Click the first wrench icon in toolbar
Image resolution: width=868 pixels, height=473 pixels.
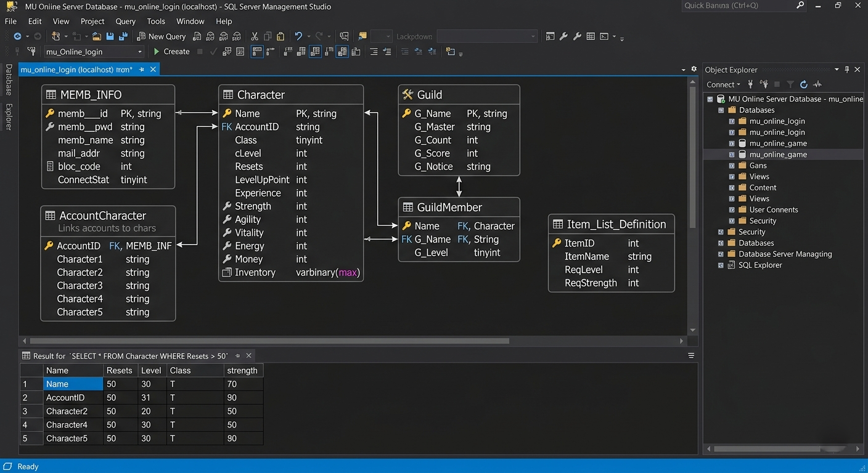tap(563, 36)
